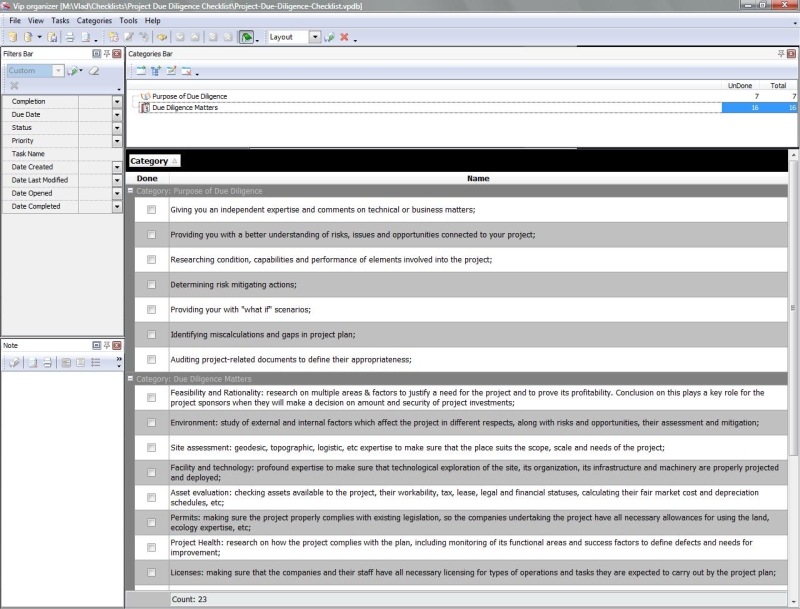This screenshot has height=609, width=800.
Task: Click the green flag icon in toolbar
Action: (x=246, y=37)
